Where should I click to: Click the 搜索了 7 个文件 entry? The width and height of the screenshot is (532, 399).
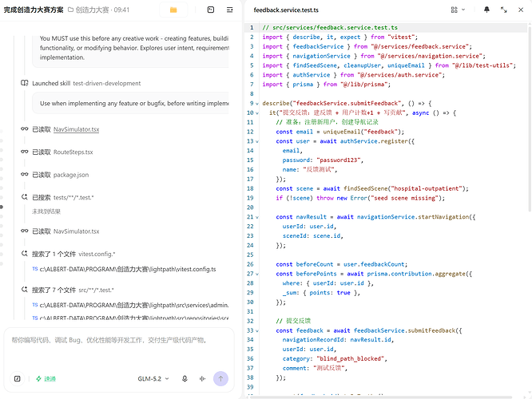tap(73, 290)
